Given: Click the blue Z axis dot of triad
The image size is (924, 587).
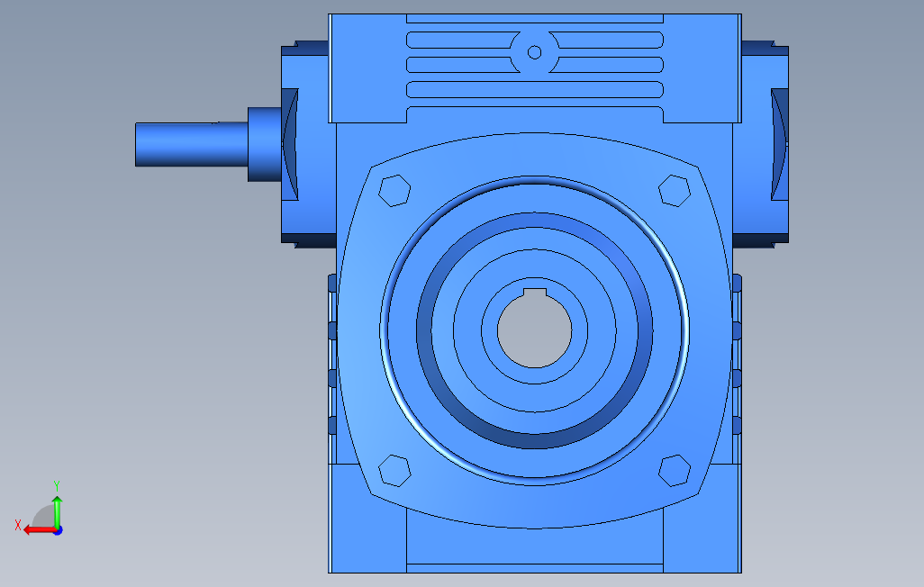Looking at the screenshot, I should 59,530.
